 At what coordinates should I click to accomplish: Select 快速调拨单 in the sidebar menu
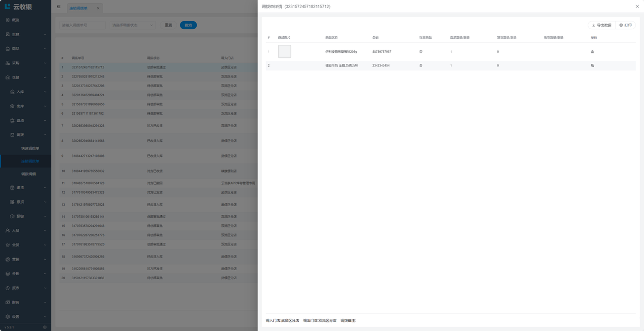pyautogui.click(x=30, y=148)
